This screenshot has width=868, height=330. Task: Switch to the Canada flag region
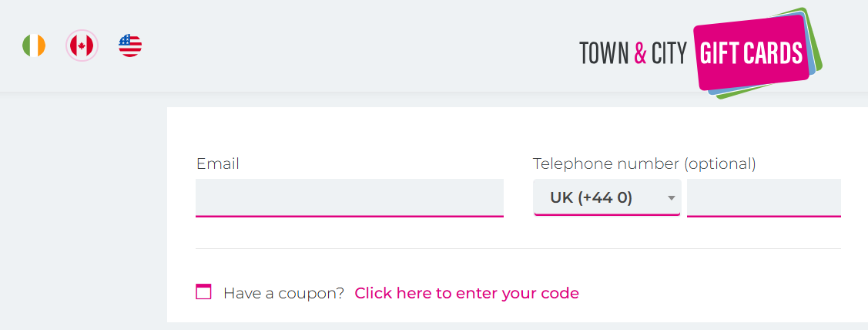click(x=82, y=45)
